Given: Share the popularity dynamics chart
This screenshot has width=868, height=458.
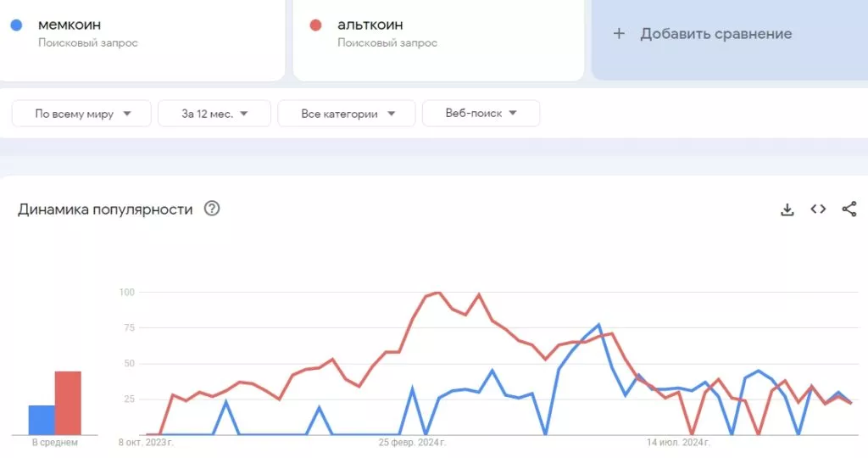Looking at the screenshot, I should click(x=849, y=209).
